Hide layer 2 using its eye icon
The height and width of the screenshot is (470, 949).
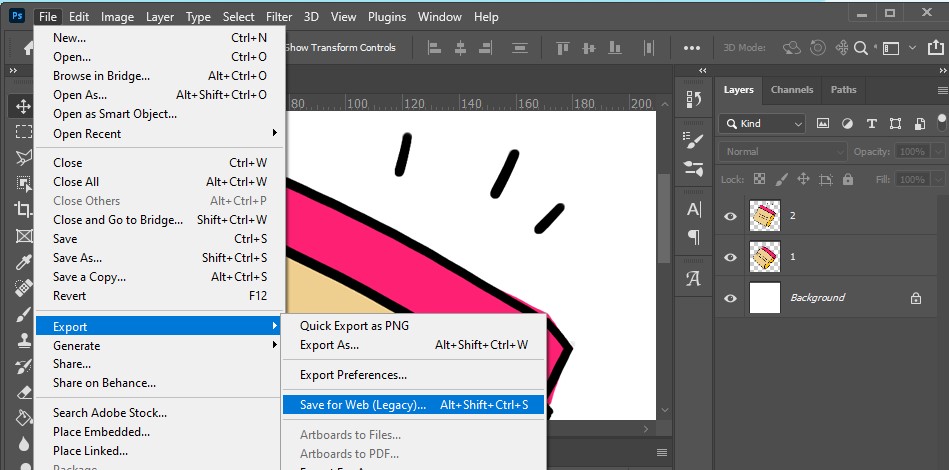(730, 215)
